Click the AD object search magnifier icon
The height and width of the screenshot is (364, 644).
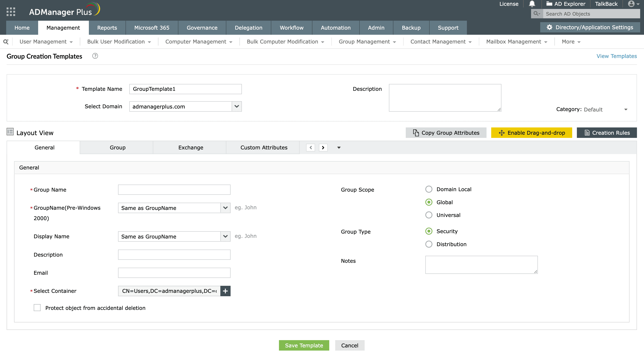pos(537,14)
